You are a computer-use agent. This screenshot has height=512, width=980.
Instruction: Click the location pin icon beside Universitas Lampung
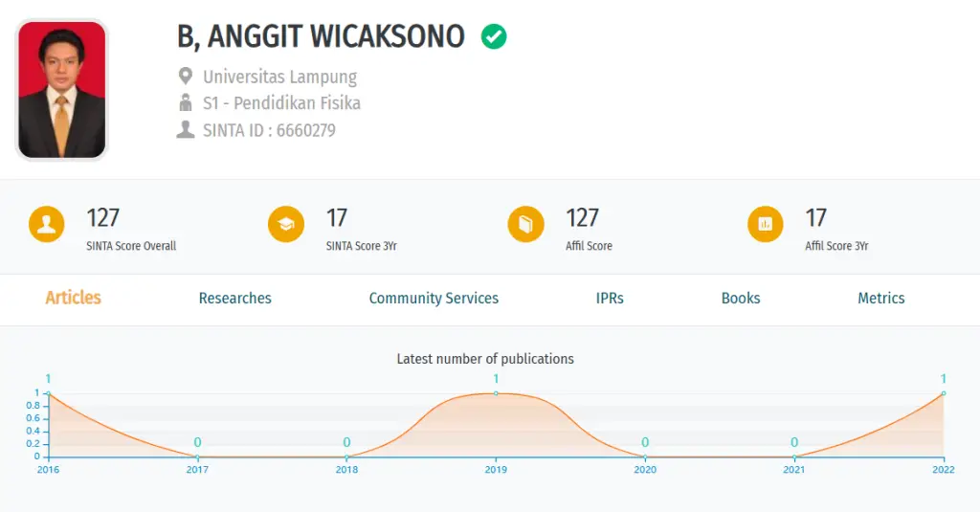coord(185,77)
